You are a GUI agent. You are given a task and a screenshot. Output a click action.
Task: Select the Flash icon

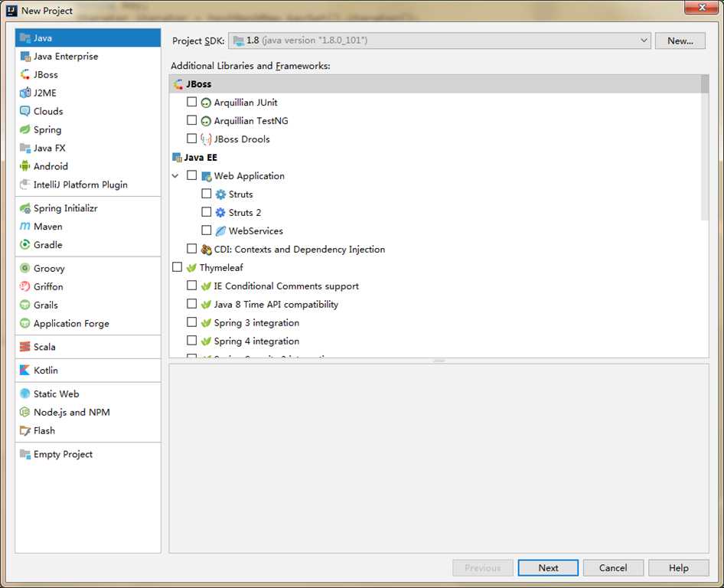coord(25,430)
